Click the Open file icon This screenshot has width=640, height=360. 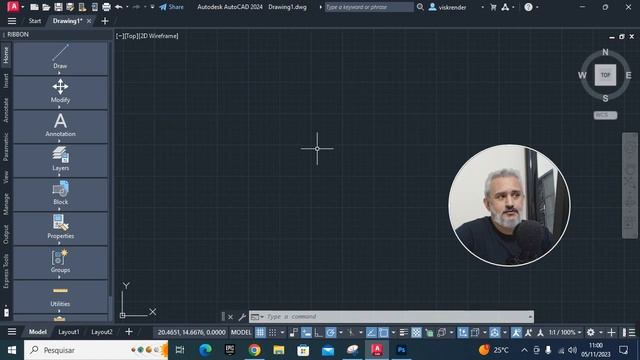pyautogui.click(x=46, y=7)
